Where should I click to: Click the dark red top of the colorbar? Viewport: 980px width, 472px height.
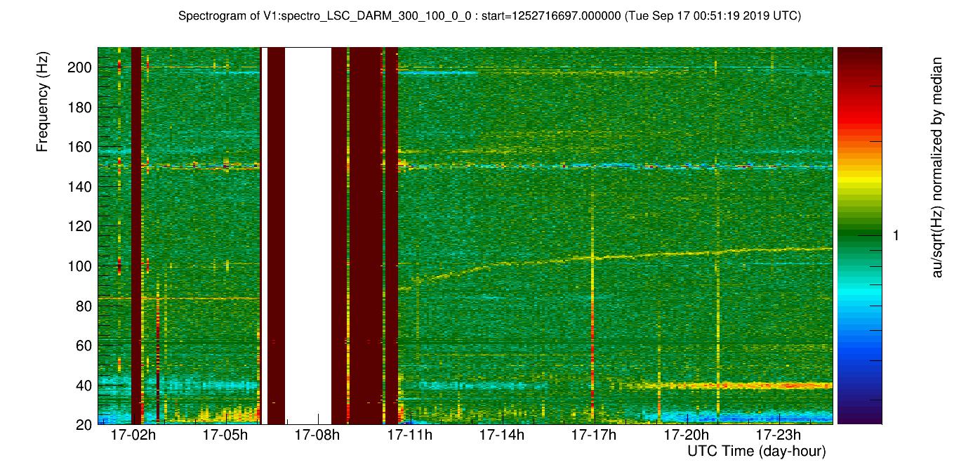859,56
